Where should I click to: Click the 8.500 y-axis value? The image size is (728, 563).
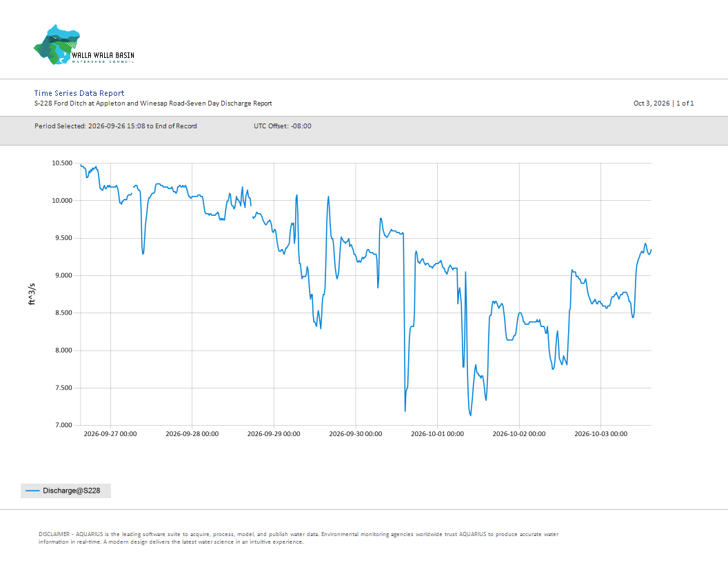tap(63, 313)
